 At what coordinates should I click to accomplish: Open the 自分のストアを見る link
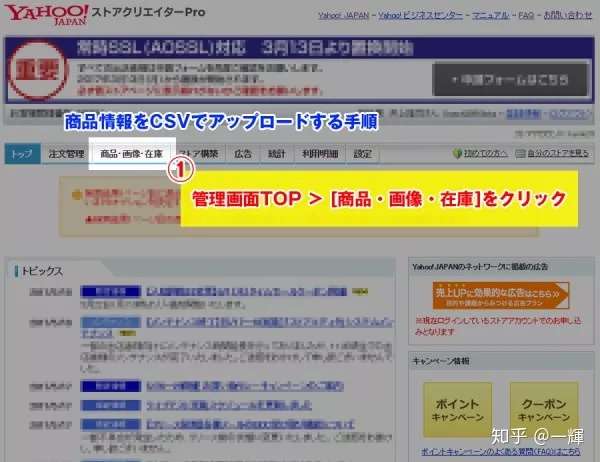click(558, 153)
